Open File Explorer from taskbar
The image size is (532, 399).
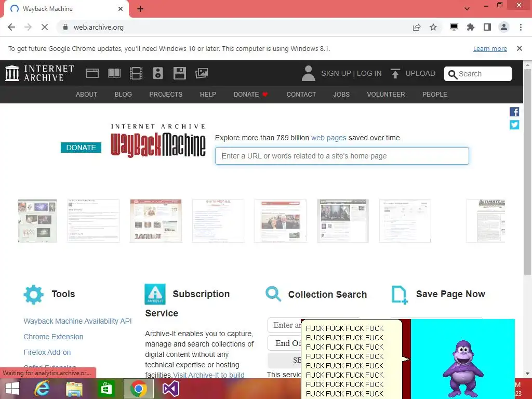[74, 389]
